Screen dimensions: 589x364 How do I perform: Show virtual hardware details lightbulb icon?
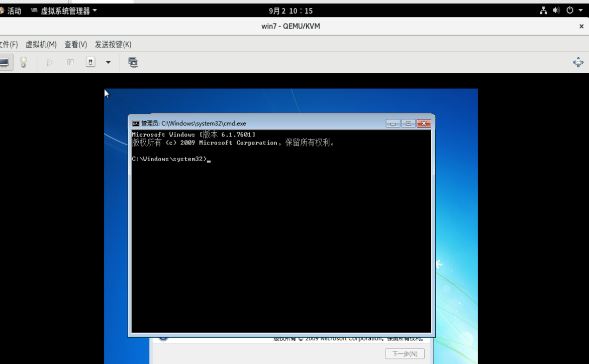[x=23, y=62]
